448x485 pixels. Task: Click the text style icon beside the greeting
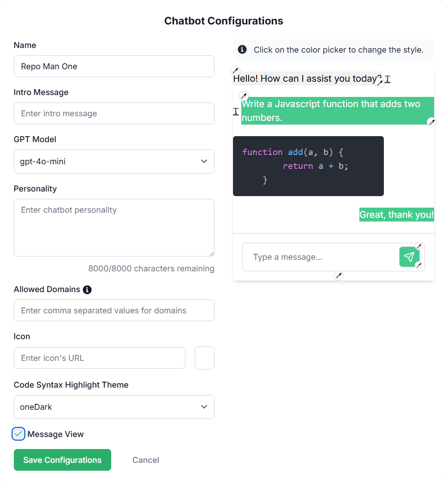click(388, 79)
